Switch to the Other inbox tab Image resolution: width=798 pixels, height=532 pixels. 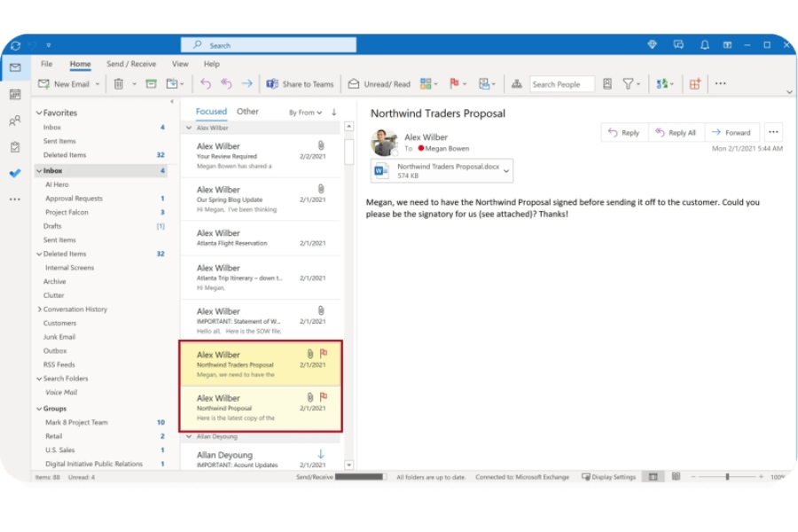click(248, 111)
